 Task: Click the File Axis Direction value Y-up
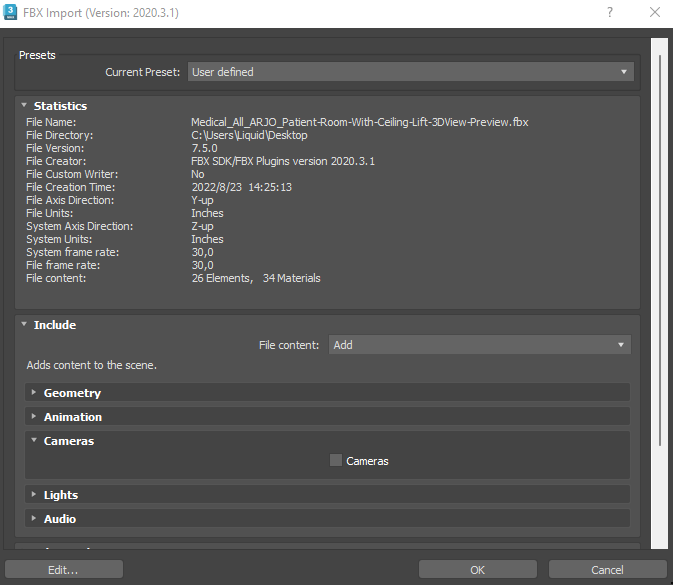[202, 200]
